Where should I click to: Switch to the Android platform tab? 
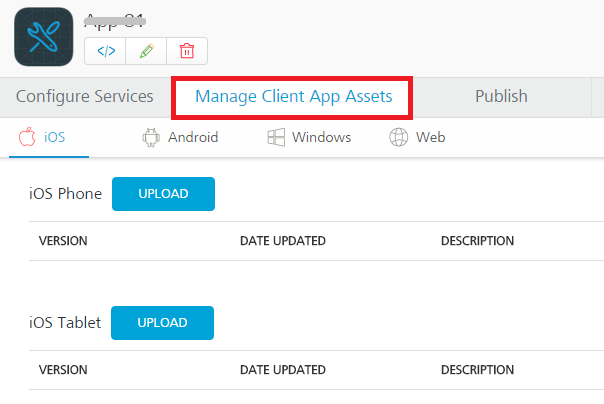[x=180, y=137]
